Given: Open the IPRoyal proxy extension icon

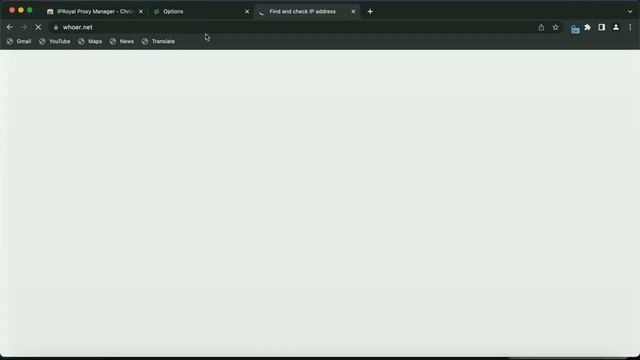Looking at the screenshot, I should tap(575, 29).
